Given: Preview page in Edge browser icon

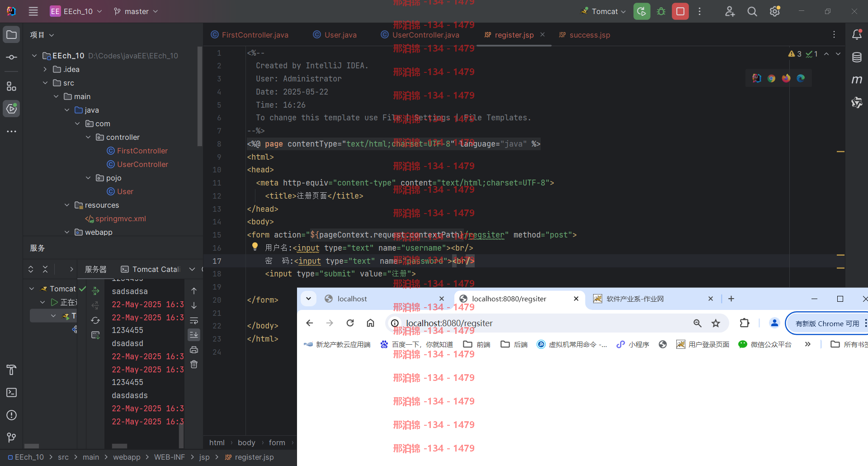Looking at the screenshot, I should point(801,78).
